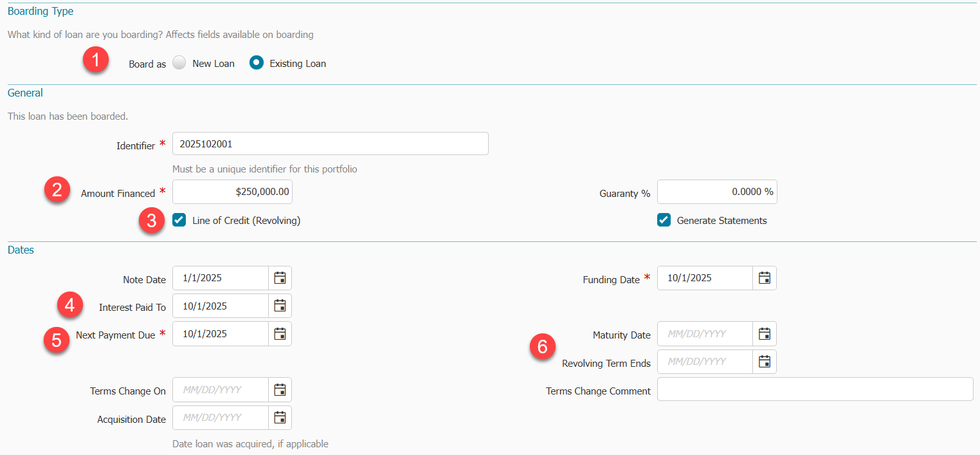The height and width of the screenshot is (455, 980).
Task: Open the Terms Change On calendar picker
Action: click(280, 389)
